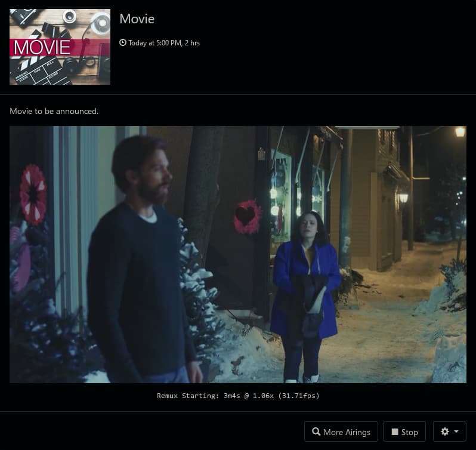Select the MOVIE clapperboard thumbnail
The height and width of the screenshot is (450, 476).
[60, 47]
